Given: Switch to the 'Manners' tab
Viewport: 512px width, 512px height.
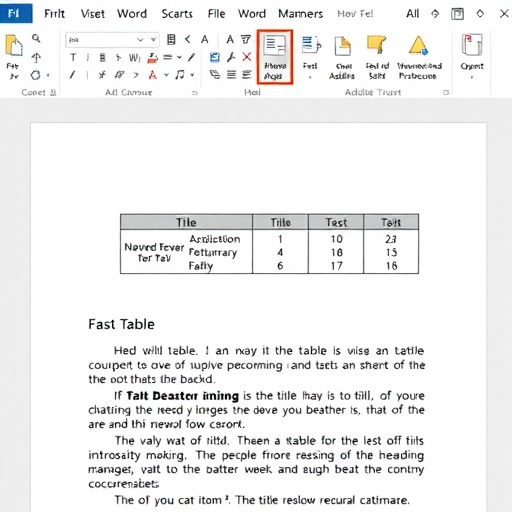Looking at the screenshot, I should click(x=300, y=14).
